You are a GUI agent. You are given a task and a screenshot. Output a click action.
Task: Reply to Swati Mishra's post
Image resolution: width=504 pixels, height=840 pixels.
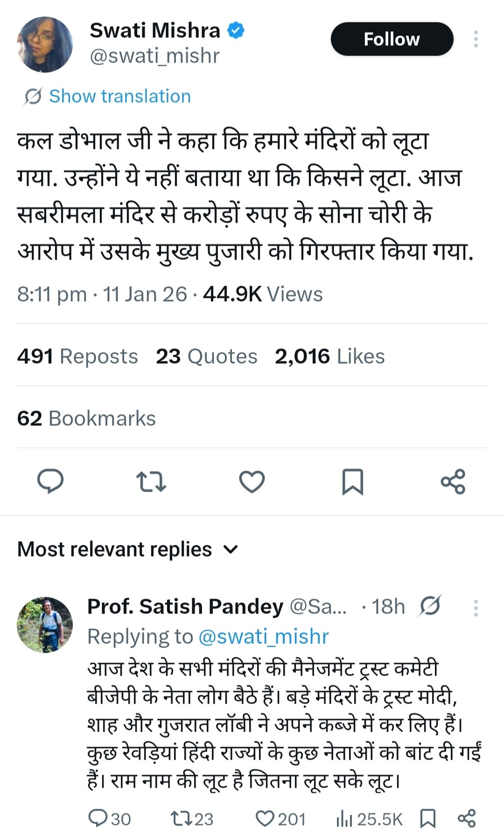click(x=50, y=481)
